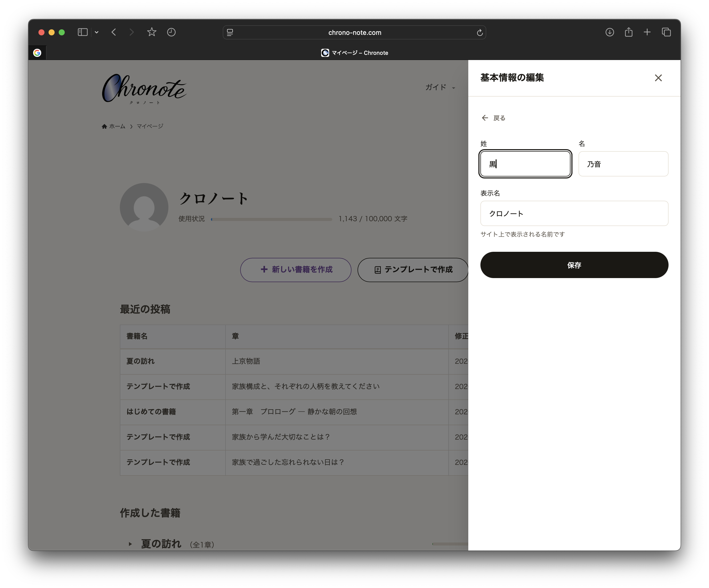709x588 pixels.
Task: Click テンプレートで作成 button
Action: coord(413,270)
